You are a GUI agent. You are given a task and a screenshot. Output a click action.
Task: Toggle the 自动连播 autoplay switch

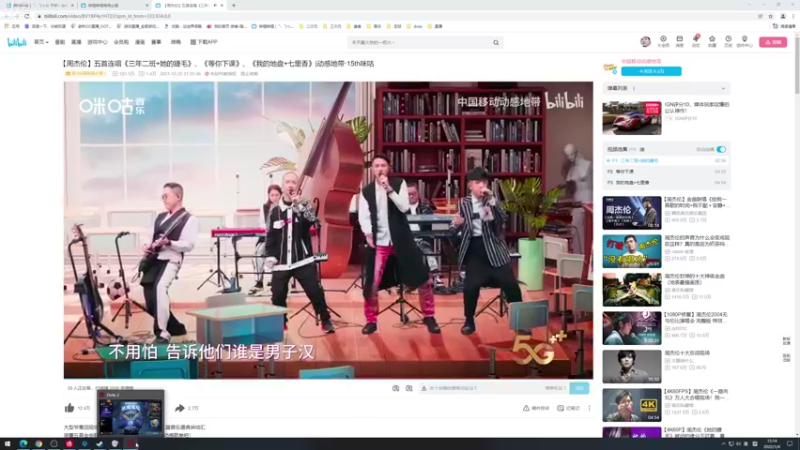[721, 149]
